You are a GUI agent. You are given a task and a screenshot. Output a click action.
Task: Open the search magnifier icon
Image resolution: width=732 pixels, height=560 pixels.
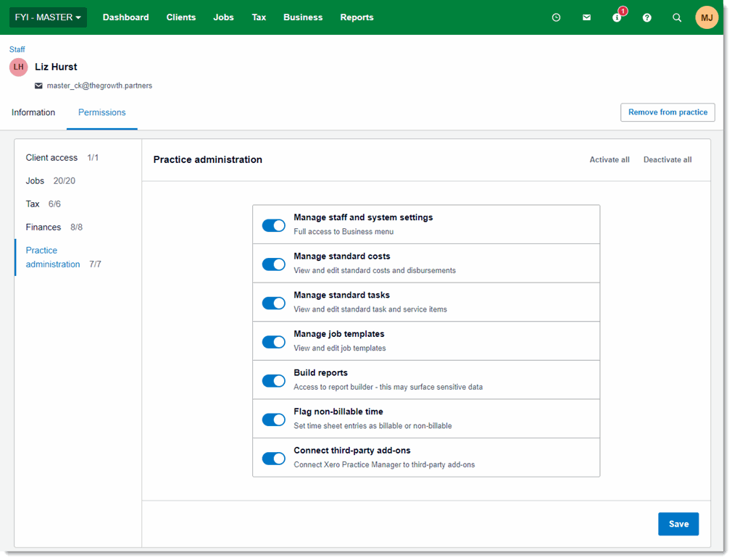[x=676, y=17]
